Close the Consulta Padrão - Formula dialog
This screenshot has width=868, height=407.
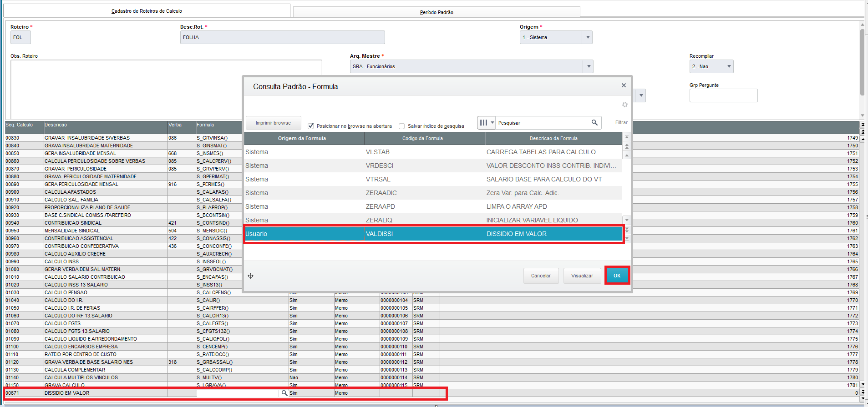(x=624, y=85)
